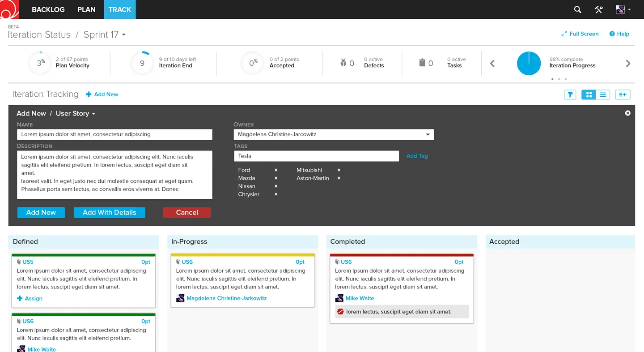Open the Help link
The width and height of the screenshot is (644, 352).
click(x=619, y=34)
